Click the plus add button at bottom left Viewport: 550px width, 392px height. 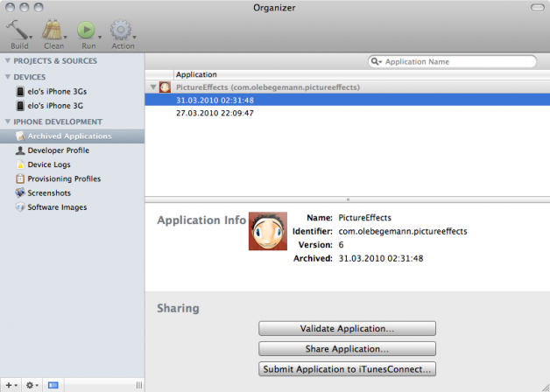pos(9,385)
